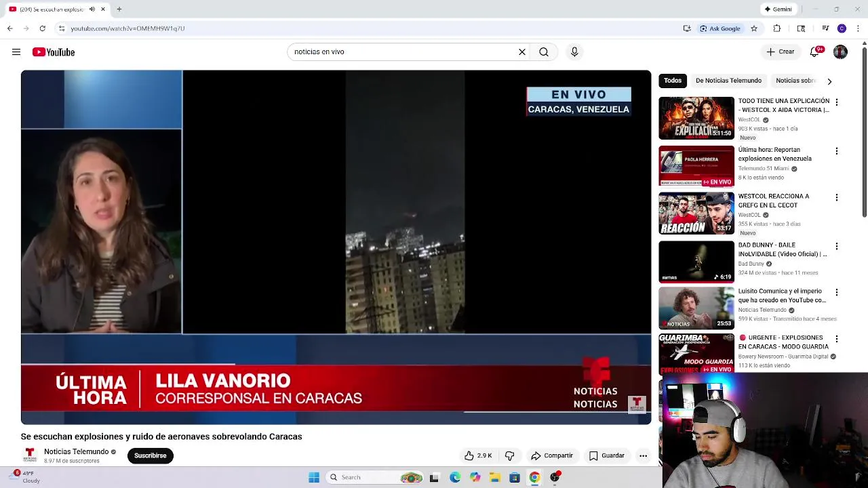
Task: Open the 'BAD BUNNY - BAILE INOLVIDABLE' title
Action: (783, 249)
